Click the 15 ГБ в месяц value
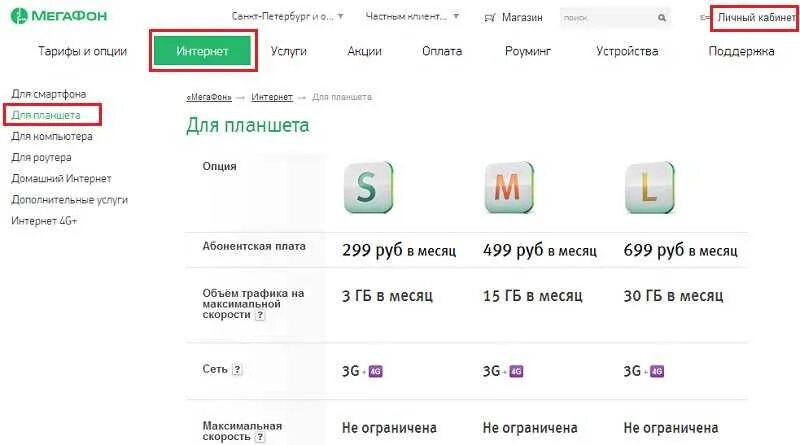The image size is (800, 445). pyautogui.click(x=533, y=295)
